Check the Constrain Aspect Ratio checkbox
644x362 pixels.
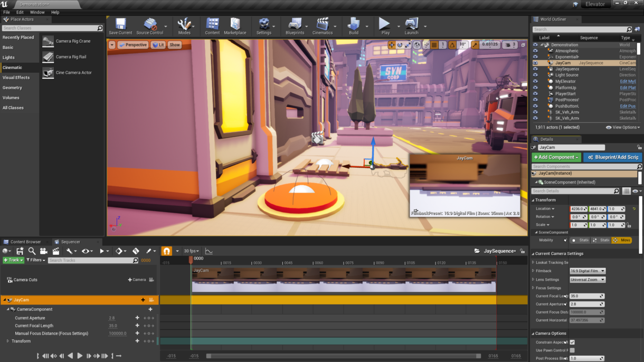click(573, 342)
